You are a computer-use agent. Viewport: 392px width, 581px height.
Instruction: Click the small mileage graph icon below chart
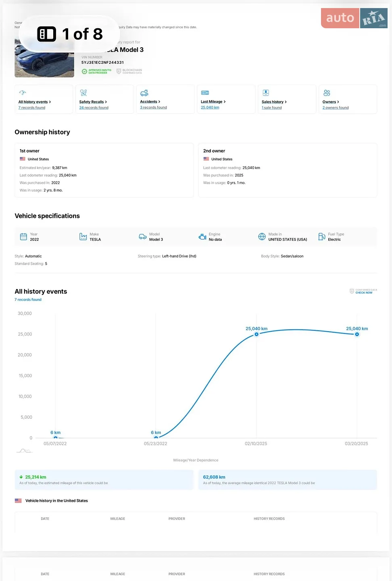24,450
